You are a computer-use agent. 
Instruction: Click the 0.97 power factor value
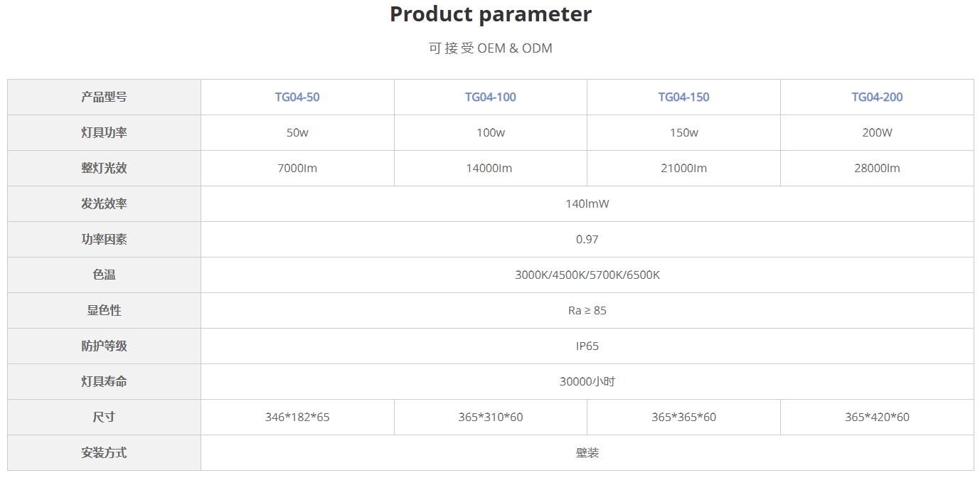click(587, 240)
